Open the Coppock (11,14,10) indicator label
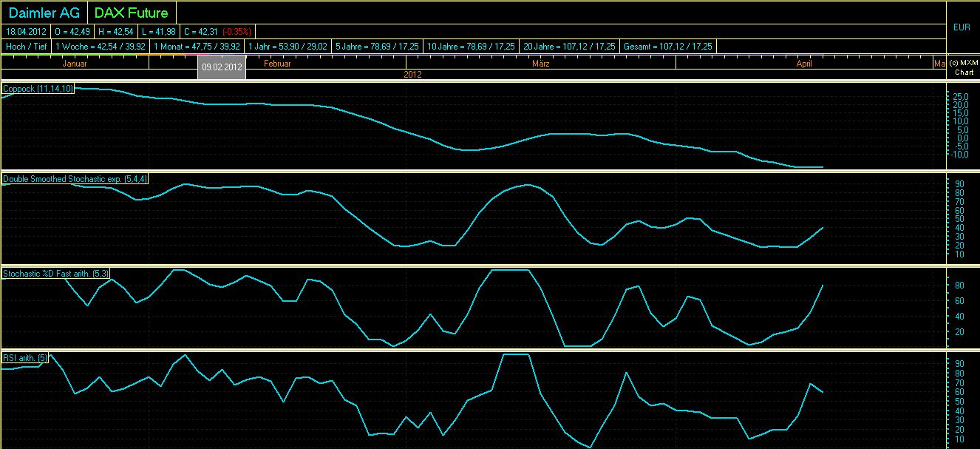This screenshot has height=449, width=980. click(x=38, y=88)
